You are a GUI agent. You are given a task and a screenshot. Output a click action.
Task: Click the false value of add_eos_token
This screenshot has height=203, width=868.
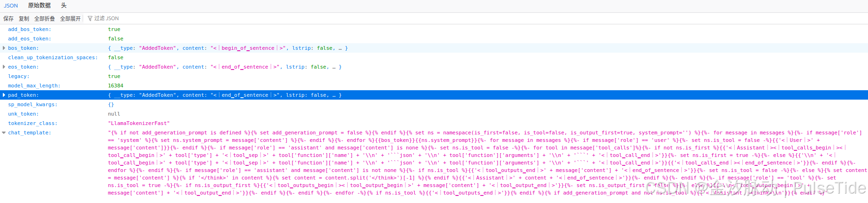pos(115,39)
